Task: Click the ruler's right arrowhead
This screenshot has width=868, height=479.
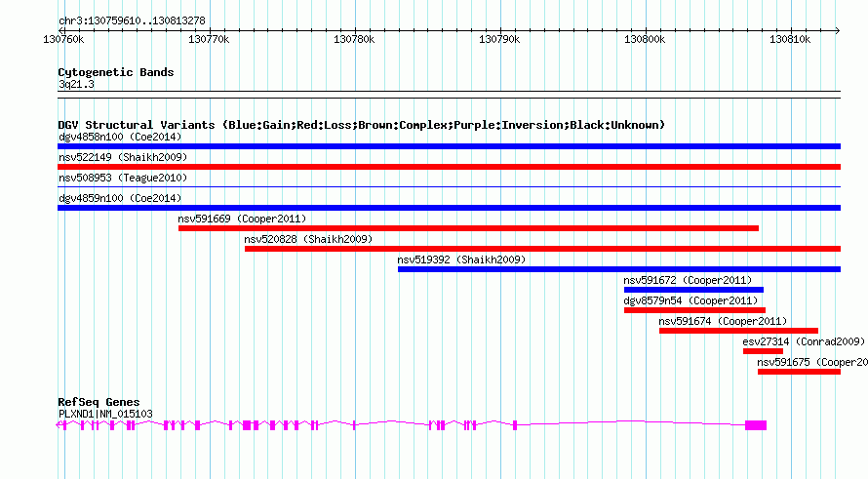Action: 838,30
